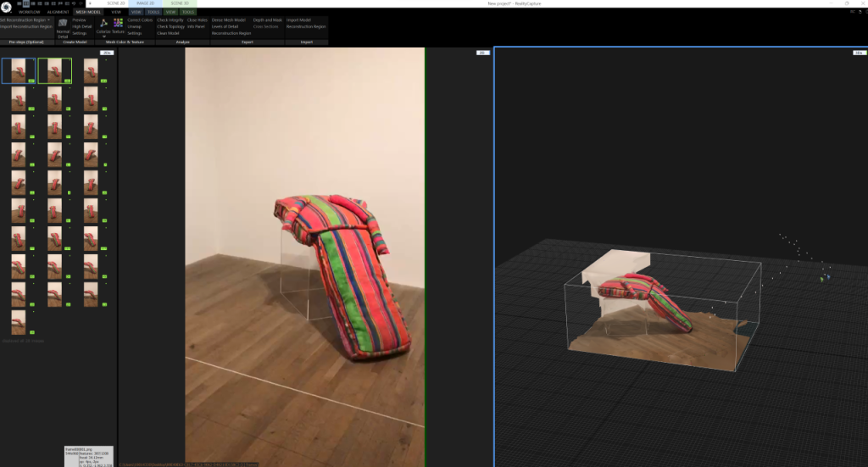This screenshot has width=868, height=467.
Task: Select the green-outlined image thumbnail
Action: (55, 71)
